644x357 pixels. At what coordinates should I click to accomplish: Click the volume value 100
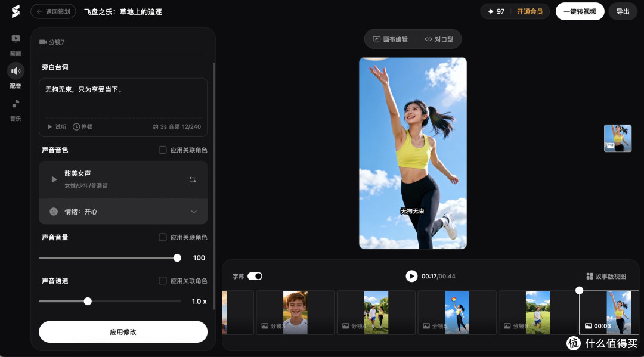pyautogui.click(x=199, y=257)
